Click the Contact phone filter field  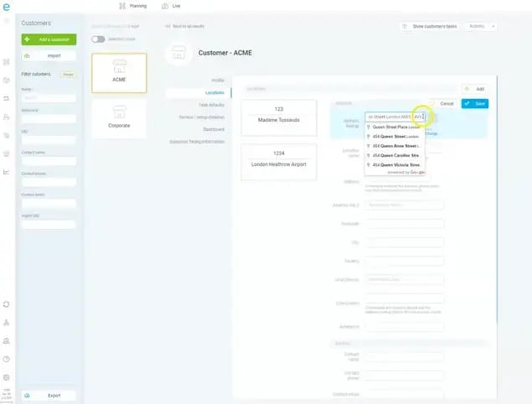(49, 182)
